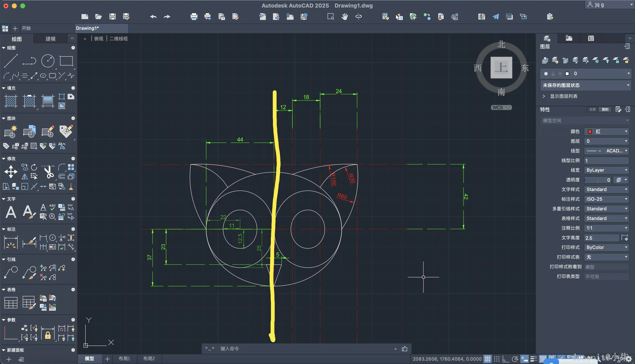Select the Rectangle drawing tool
The width and height of the screenshot is (635, 364).
pyautogui.click(x=66, y=61)
